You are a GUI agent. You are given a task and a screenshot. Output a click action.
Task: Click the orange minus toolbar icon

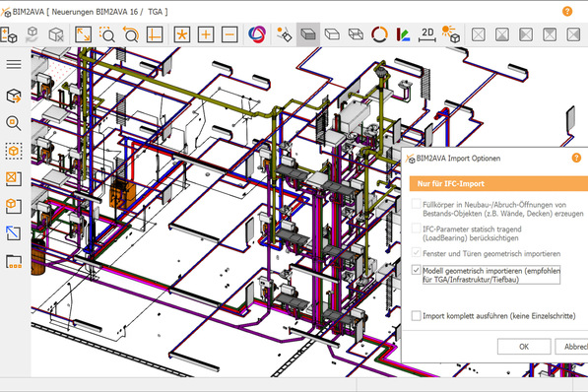(x=229, y=34)
